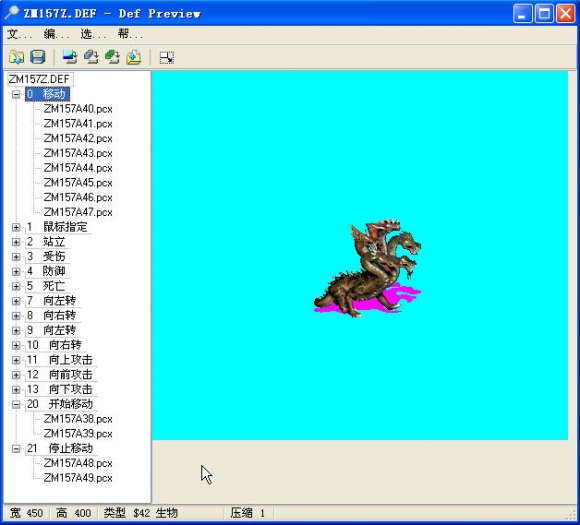Minimize the Def Preview window
Viewport: 580px width, 525px height.
[523, 14]
